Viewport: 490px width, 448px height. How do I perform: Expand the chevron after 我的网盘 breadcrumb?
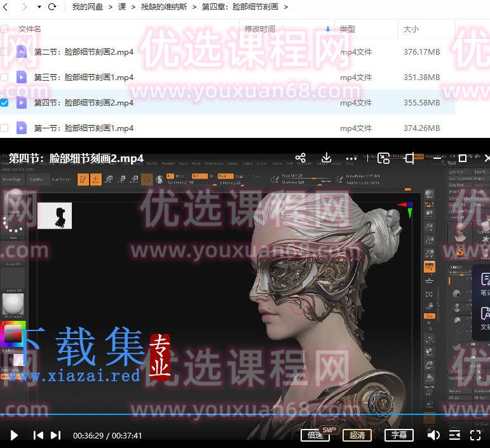(x=111, y=7)
